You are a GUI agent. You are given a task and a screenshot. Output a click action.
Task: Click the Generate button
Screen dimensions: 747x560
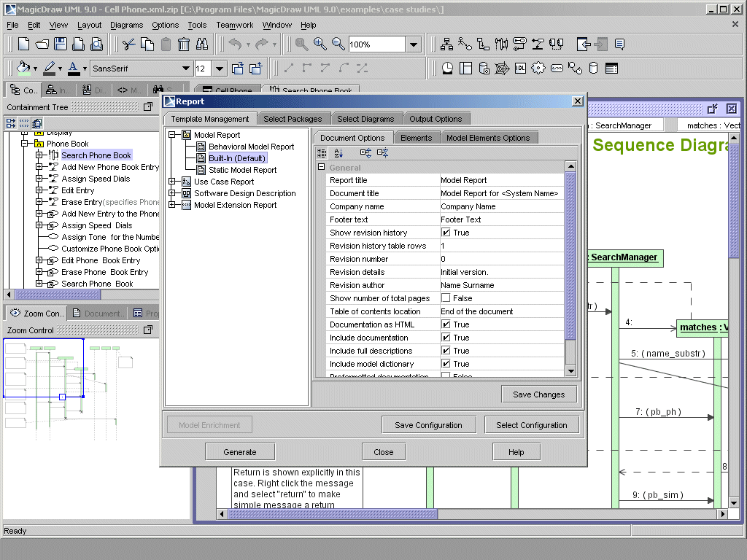[240, 452]
